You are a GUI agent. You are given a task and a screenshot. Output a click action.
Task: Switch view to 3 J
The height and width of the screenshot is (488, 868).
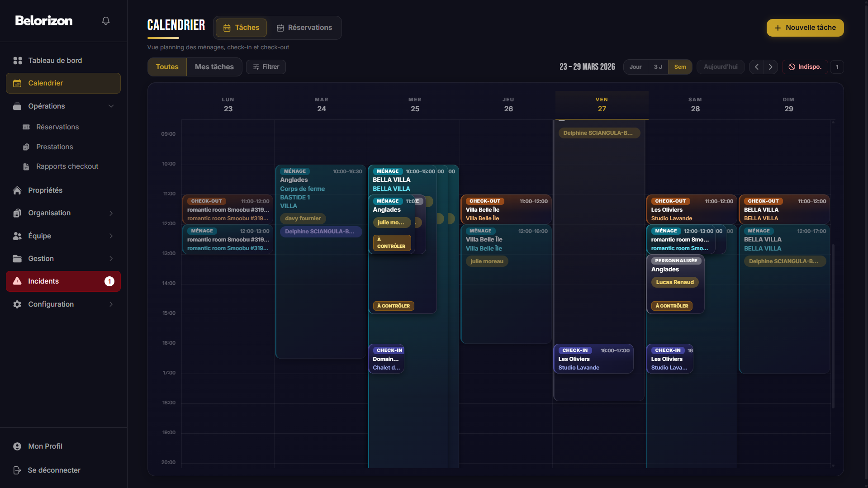click(658, 67)
